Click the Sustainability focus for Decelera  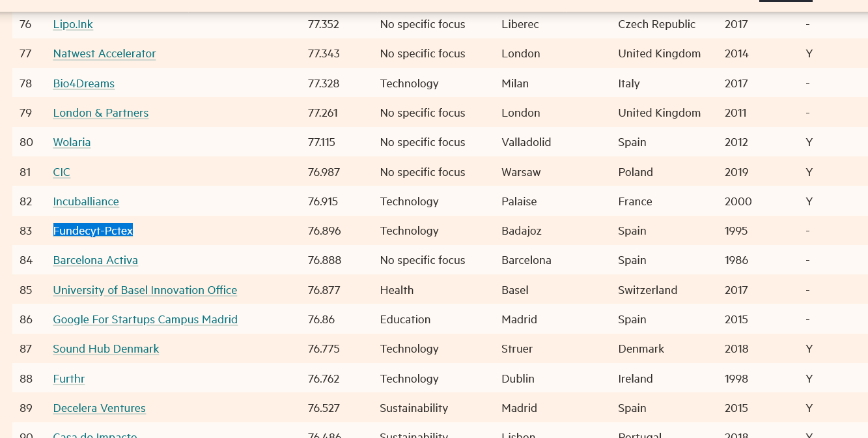pyautogui.click(x=413, y=408)
